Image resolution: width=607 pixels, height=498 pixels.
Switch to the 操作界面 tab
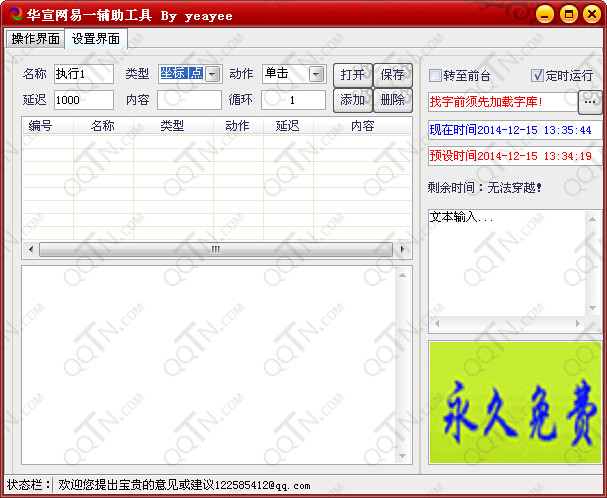pyautogui.click(x=35, y=38)
